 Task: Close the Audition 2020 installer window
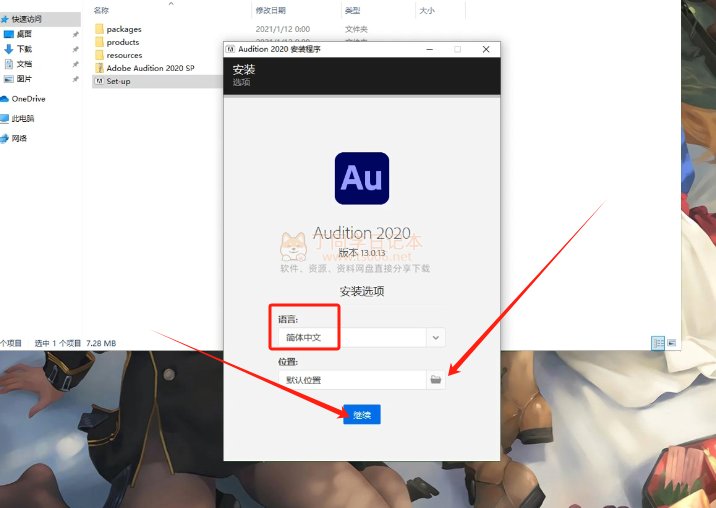(x=486, y=49)
